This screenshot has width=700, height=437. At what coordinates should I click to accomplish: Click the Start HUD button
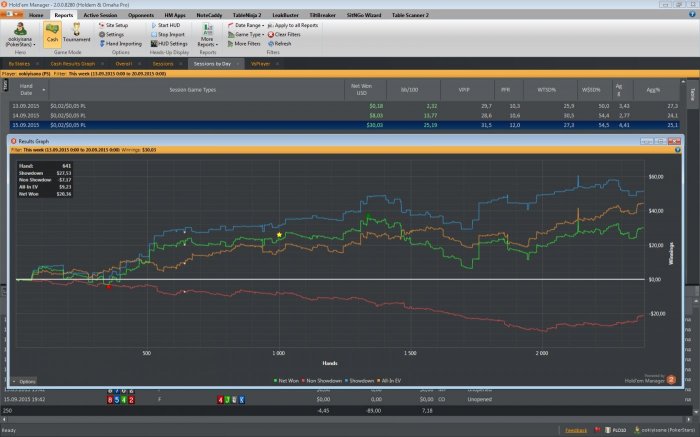point(168,25)
